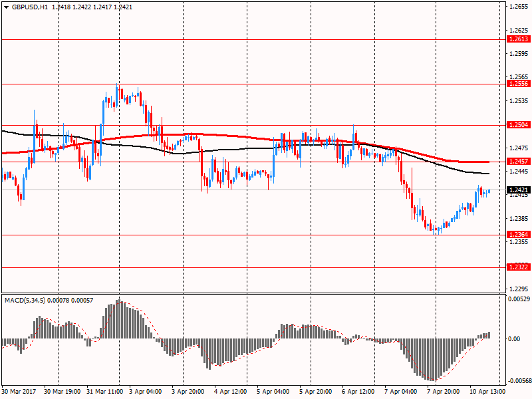
Task: Click the 7 Apr 20:00 time label
Action: 443,392
